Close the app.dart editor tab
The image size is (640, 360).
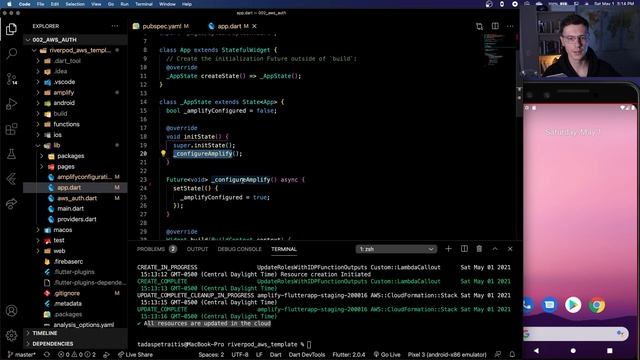point(254,26)
